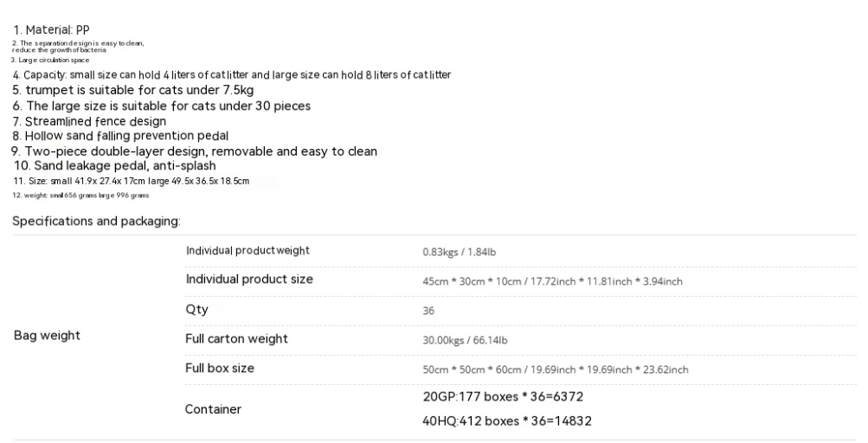Viewport: 868px width, 443px height.
Task: Click 'Sand leakage pedal, anti-splash' item
Action: point(114,165)
